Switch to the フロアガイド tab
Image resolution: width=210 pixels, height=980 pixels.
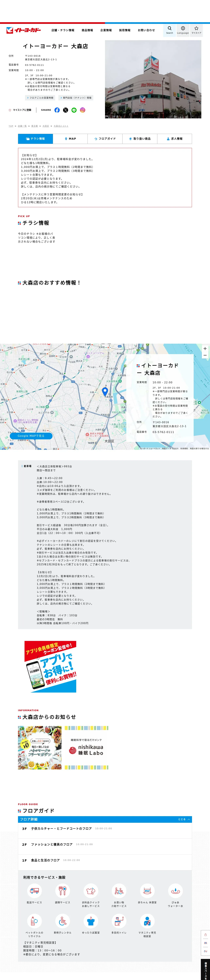coord(105,139)
